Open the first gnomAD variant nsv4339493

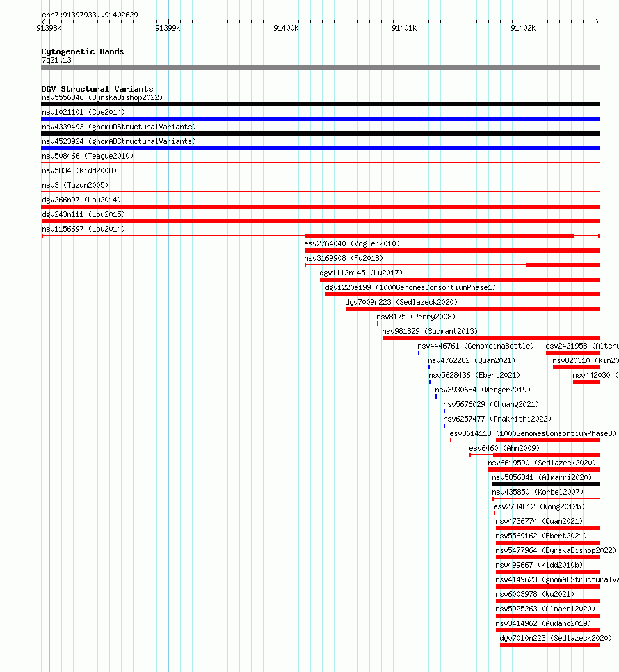pyautogui.click(x=119, y=127)
